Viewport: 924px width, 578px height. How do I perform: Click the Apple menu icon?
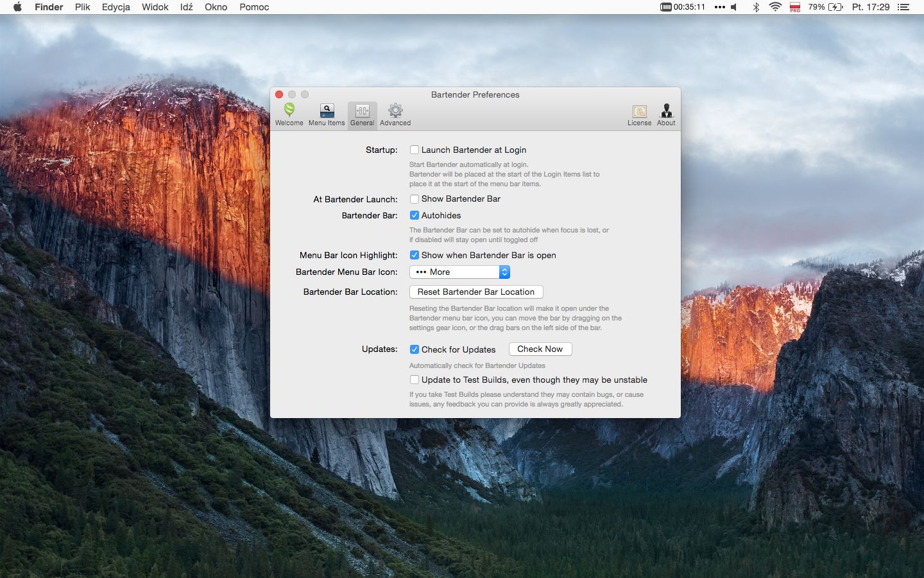[x=17, y=7]
